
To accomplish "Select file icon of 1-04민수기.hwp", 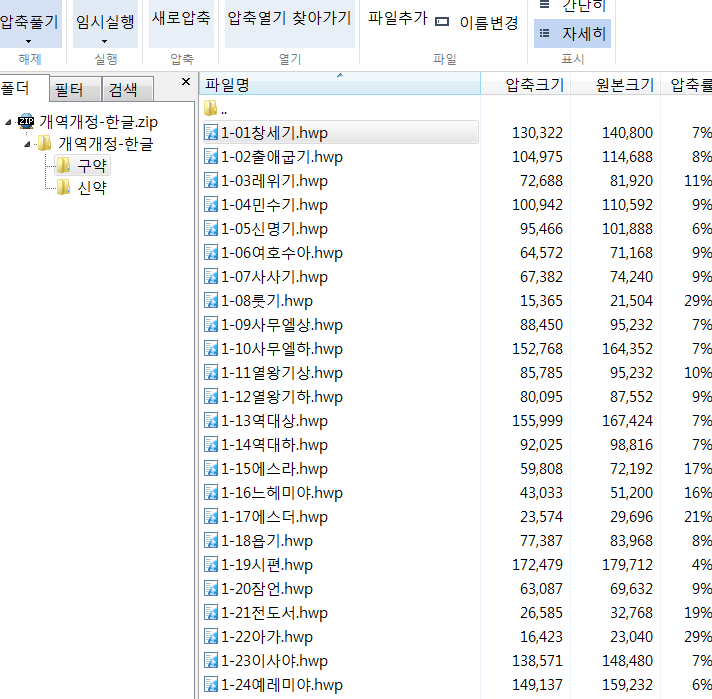I will pyautogui.click(x=211, y=205).
